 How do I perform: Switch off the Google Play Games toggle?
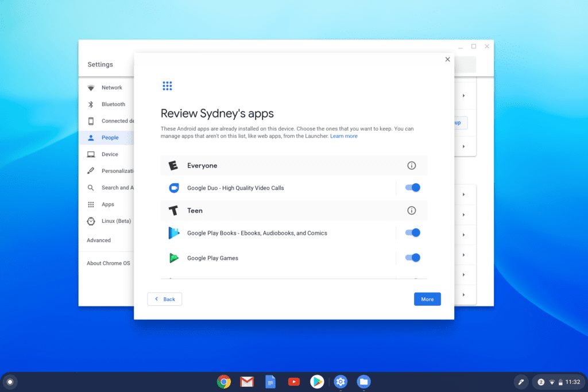click(412, 258)
